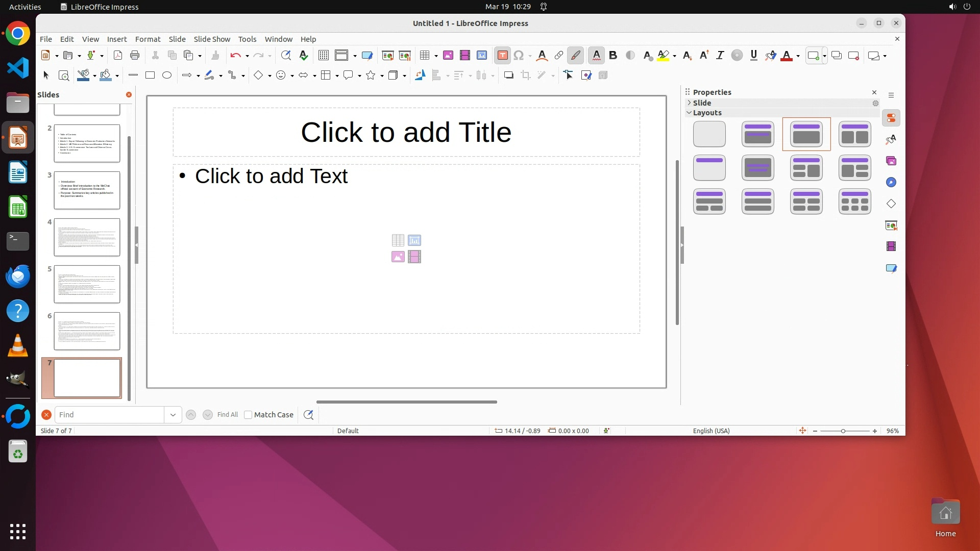Click the Bold formatting icon
Image resolution: width=980 pixels, height=551 pixels.
pyautogui.click(x=613, y=56)
